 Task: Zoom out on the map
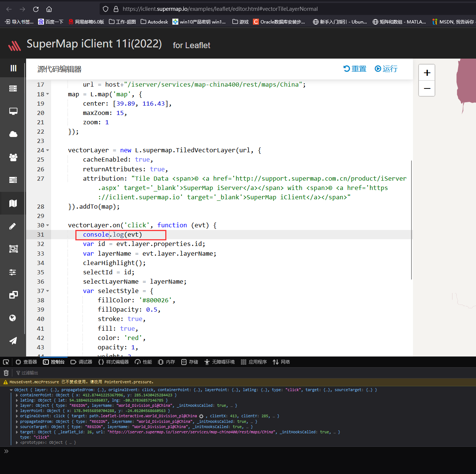pos(427,88)
